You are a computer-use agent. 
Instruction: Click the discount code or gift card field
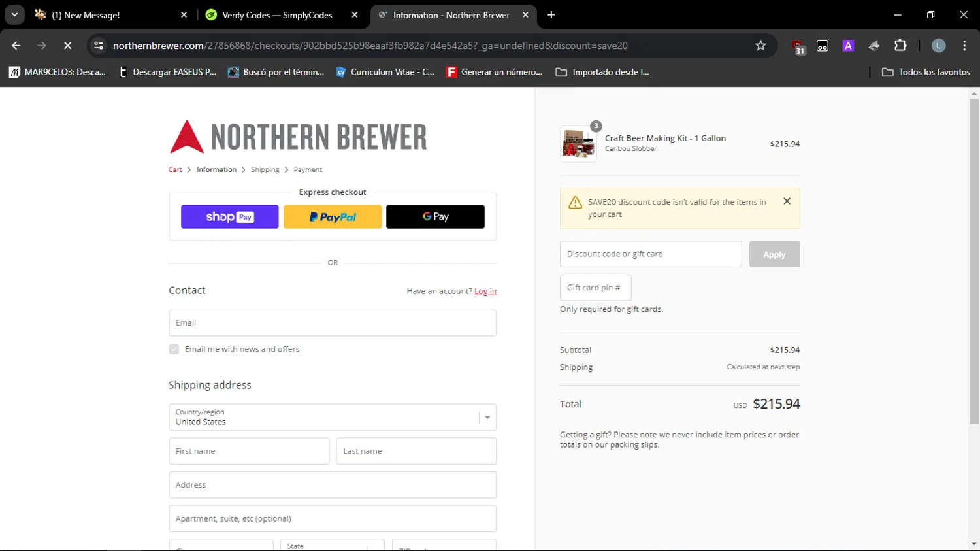(x=651, y=254)
